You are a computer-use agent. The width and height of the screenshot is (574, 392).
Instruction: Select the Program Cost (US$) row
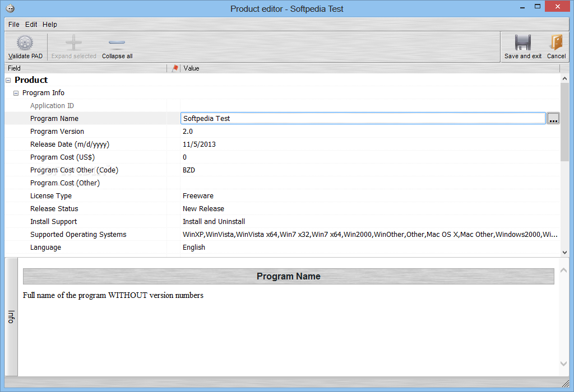click(x=283, y=157)
